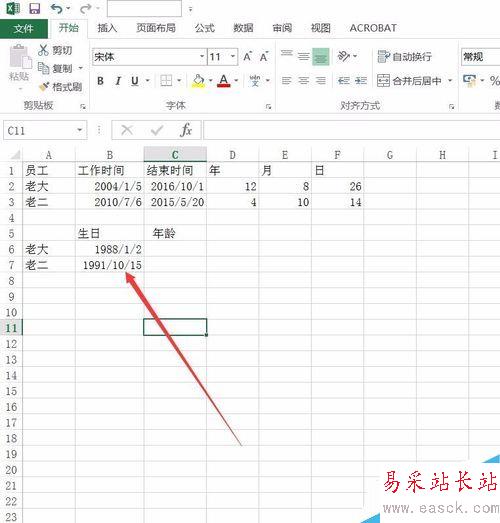Click 合并后居中 merge and center button

pyautogui.click(x=410, y=80)
